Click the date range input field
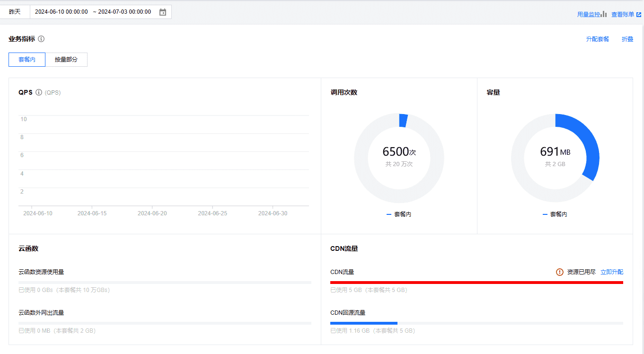Screen dimensions: 644x354 pyautogui.click(x=101, y=12)
